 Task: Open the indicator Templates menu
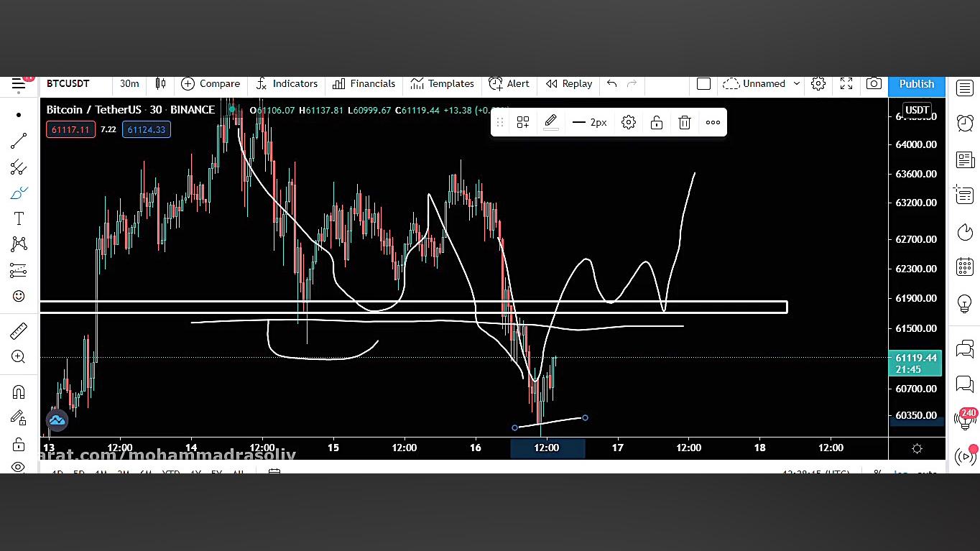(442, 83)
